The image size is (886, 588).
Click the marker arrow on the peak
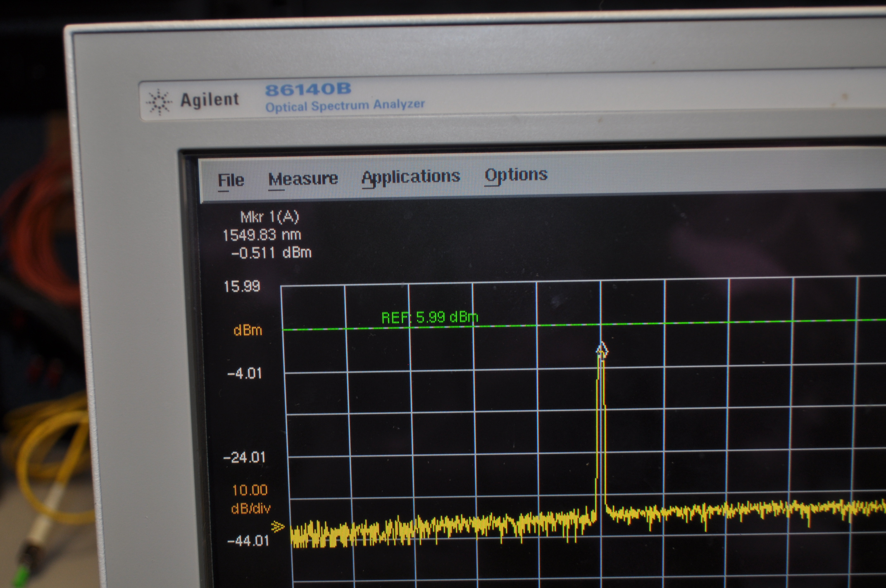tap(602, 349)
